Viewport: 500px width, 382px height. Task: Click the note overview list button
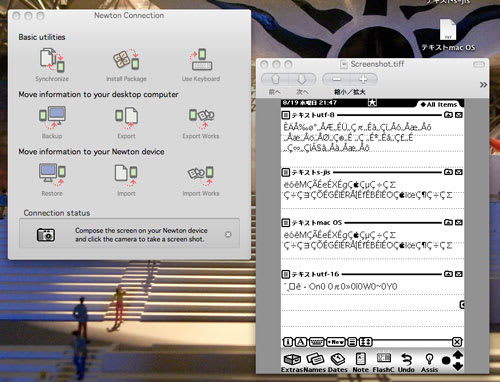click(352, 342)
